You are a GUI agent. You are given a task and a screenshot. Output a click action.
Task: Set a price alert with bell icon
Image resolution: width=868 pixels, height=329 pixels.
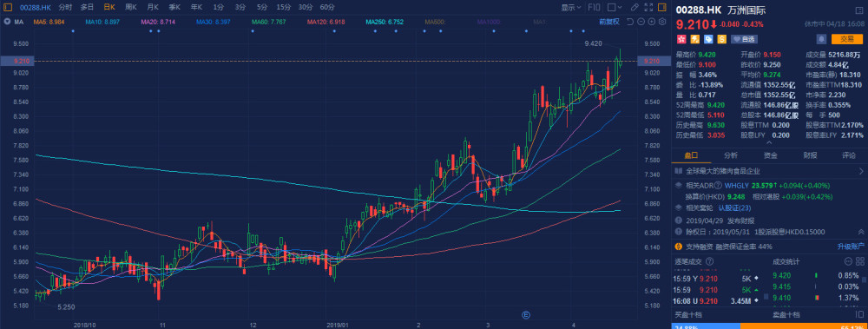click(x=821, y=39)
